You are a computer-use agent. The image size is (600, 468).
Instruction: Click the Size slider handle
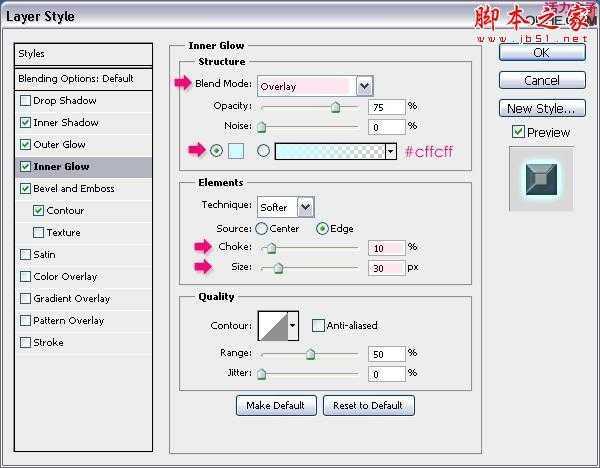coord(279,268)
